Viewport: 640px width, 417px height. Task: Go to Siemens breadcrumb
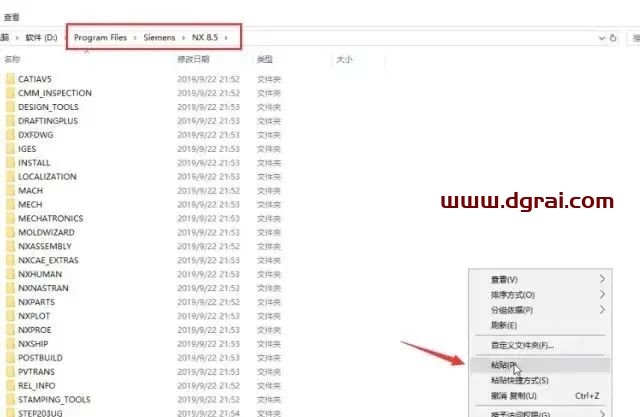tap(159, 38)
